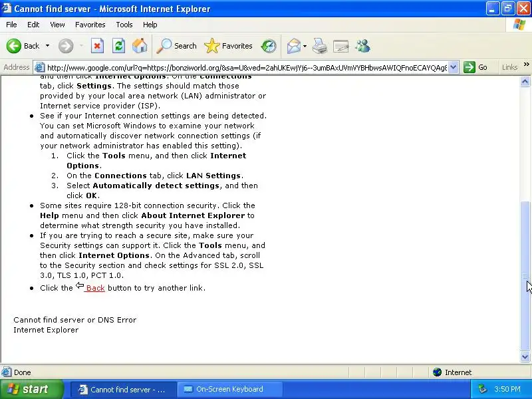Open the History clock icon
Screen dimensions: 532x399
click(x=269, y=46)
